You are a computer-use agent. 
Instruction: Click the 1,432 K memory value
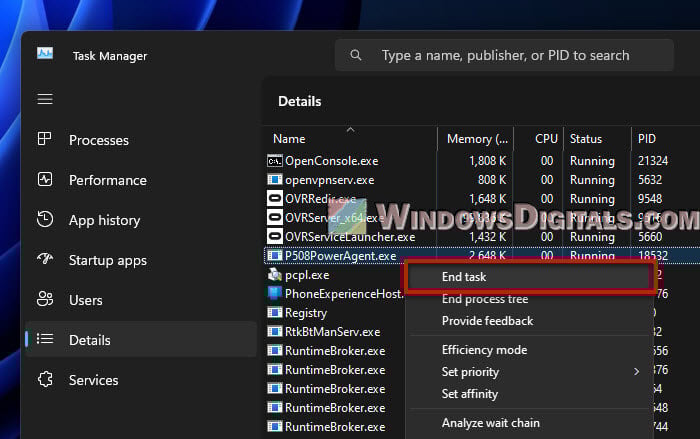(x=487, y=237)
